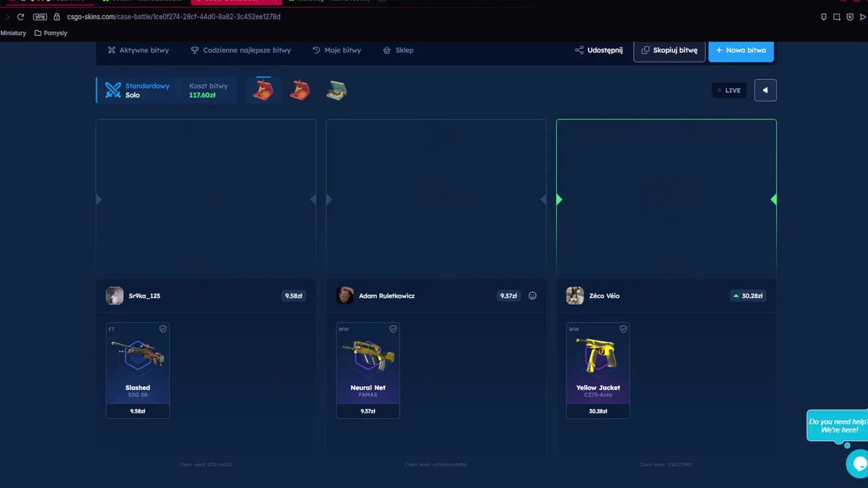Click the LIVE status indicator
The width and height of the screenshot is (868, 488).
coord(729,90)
